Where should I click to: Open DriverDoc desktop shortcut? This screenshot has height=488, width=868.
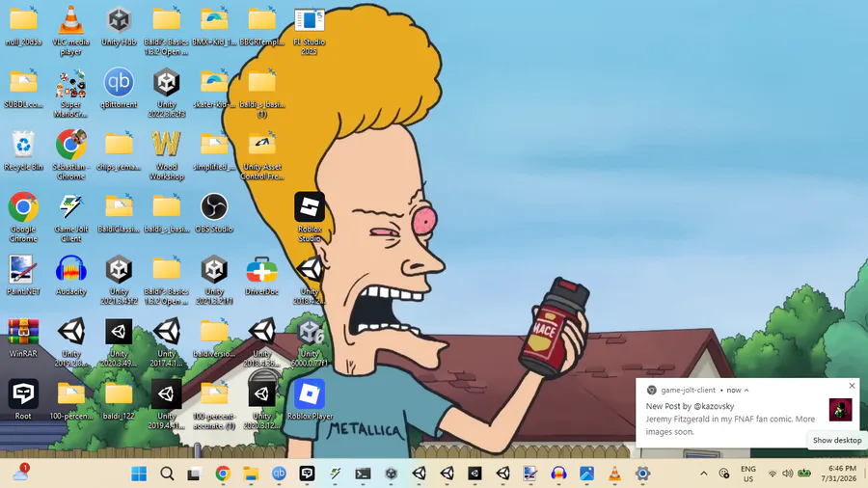[x=261, y=275]
